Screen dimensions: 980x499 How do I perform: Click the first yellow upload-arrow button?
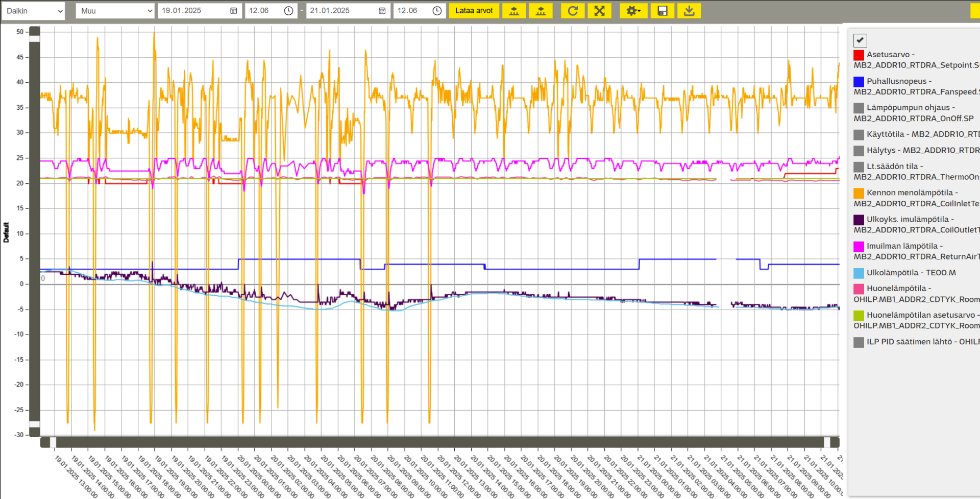click(514, 11)
